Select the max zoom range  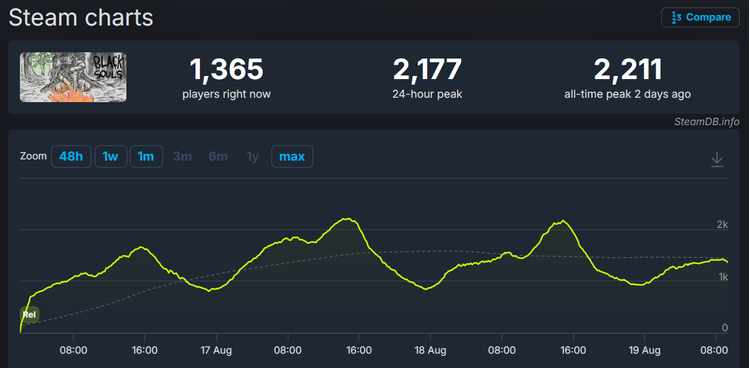click(292, 156)
